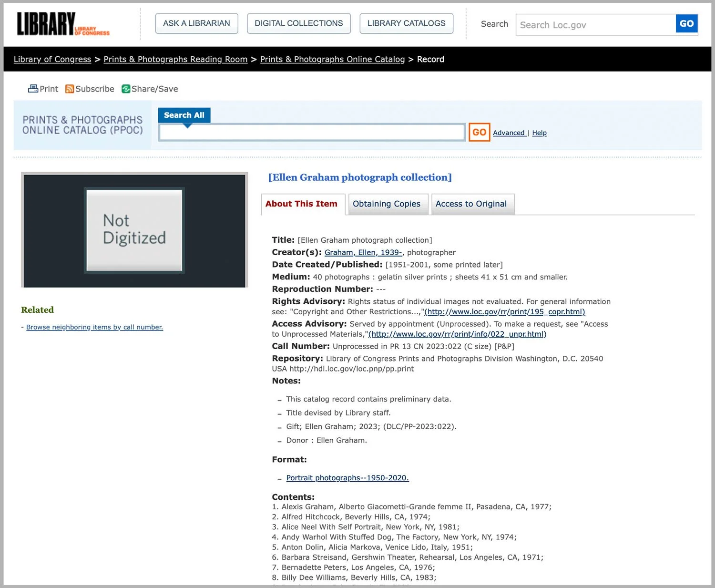715x588 pixels.
Task: Click the Print text link
Action: pos(49,89)
